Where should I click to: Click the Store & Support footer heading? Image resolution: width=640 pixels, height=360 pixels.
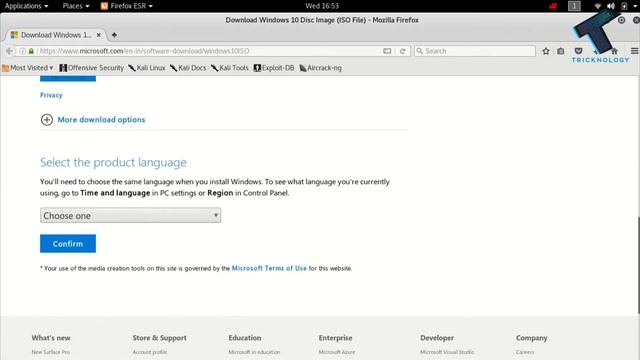160,338
